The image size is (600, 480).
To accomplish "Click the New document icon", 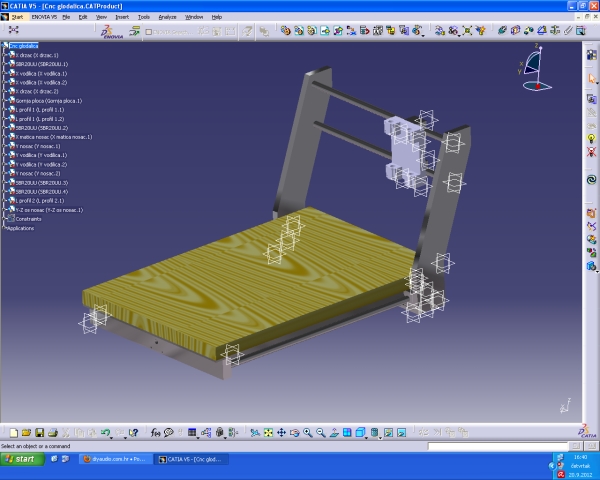I will pos(10,432).
